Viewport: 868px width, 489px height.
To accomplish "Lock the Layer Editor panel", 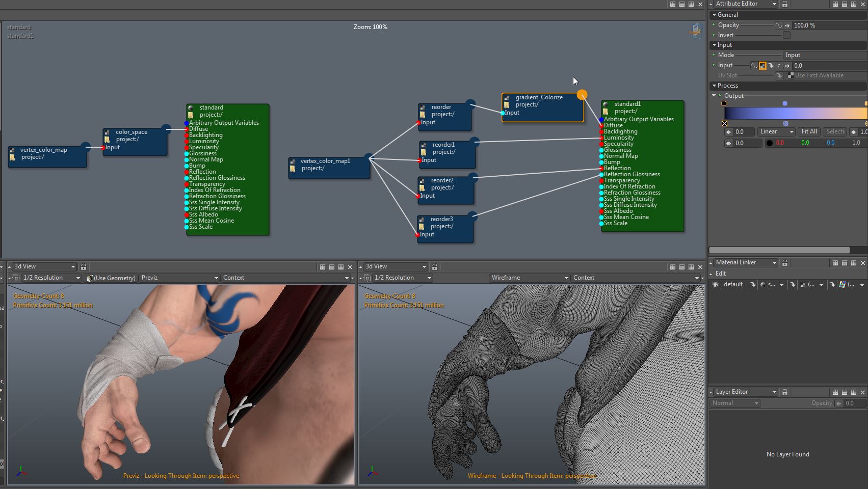I will tap(785, 392).
